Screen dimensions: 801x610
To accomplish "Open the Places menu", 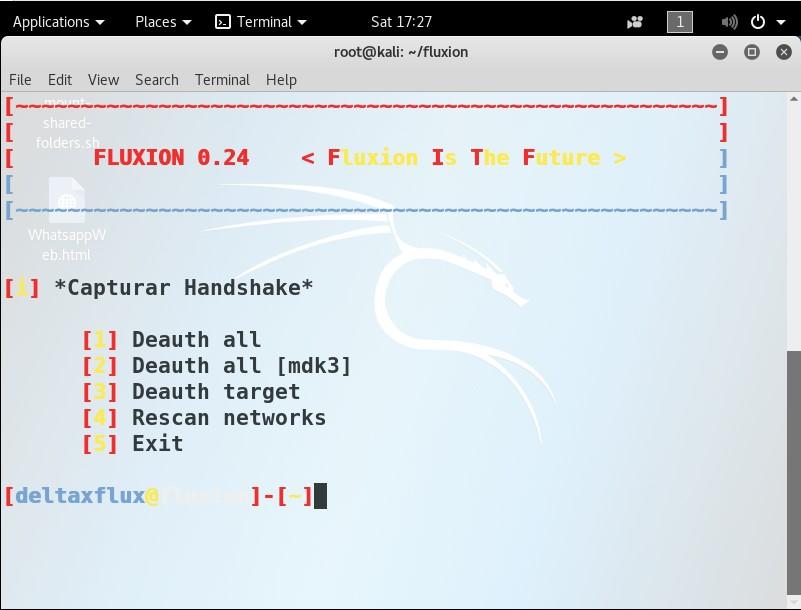I will [163, 22].
